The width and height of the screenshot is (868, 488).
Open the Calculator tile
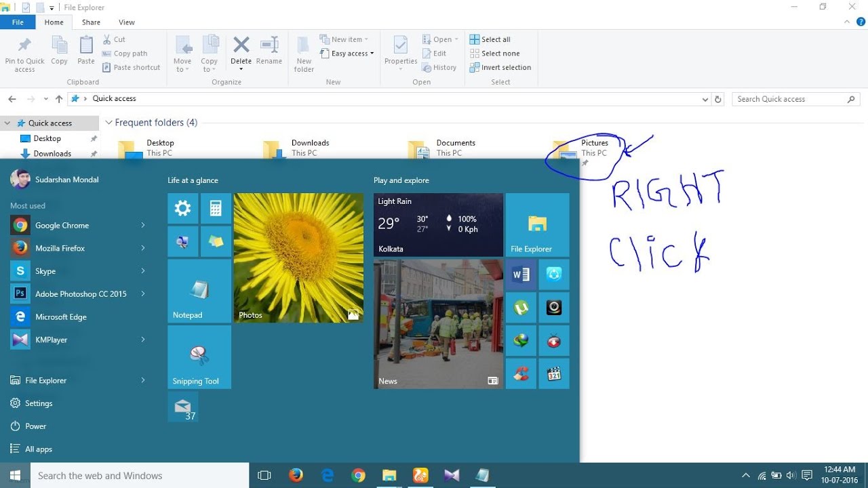click(x=216, y=208)
